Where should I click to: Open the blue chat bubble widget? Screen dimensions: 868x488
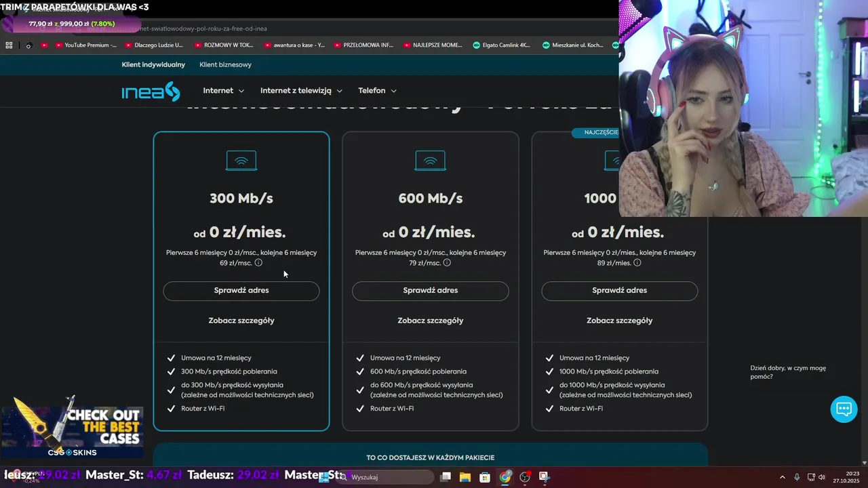[x=844, y=409]
